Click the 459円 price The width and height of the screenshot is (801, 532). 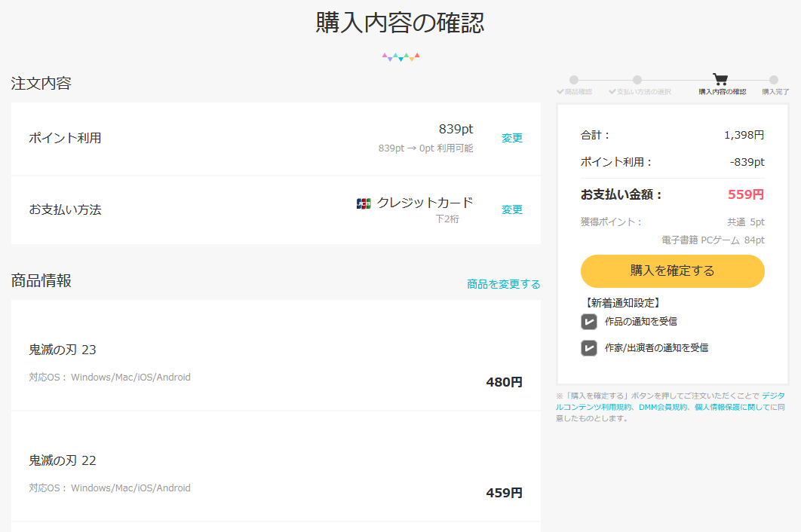point(504,494)
